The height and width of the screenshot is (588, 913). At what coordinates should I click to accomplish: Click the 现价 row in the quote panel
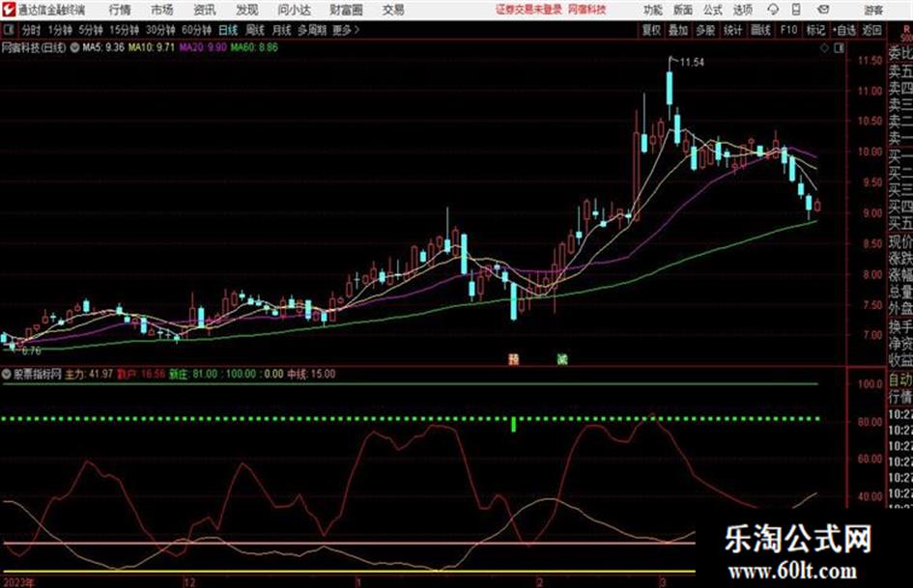tap(900, 241)
